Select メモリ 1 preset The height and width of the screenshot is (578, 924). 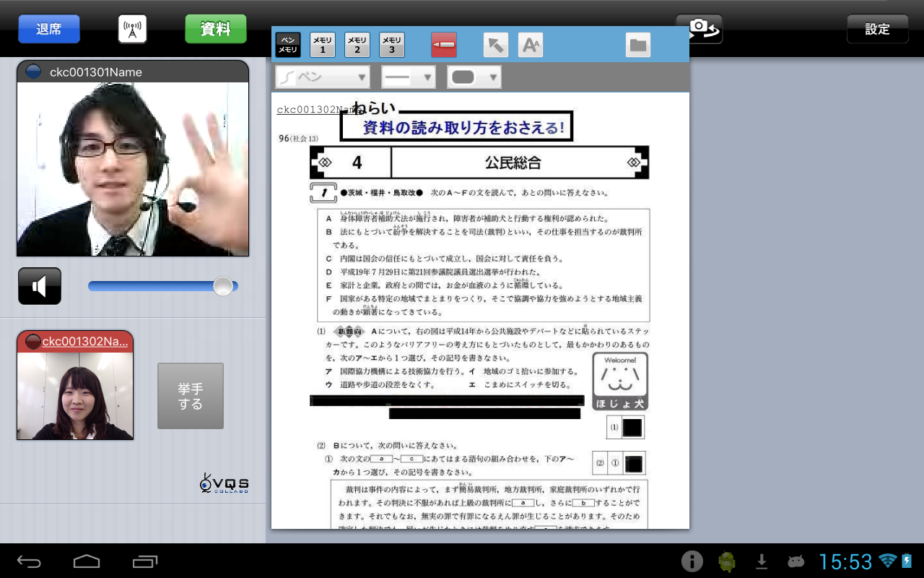click(x=323, y=45)
